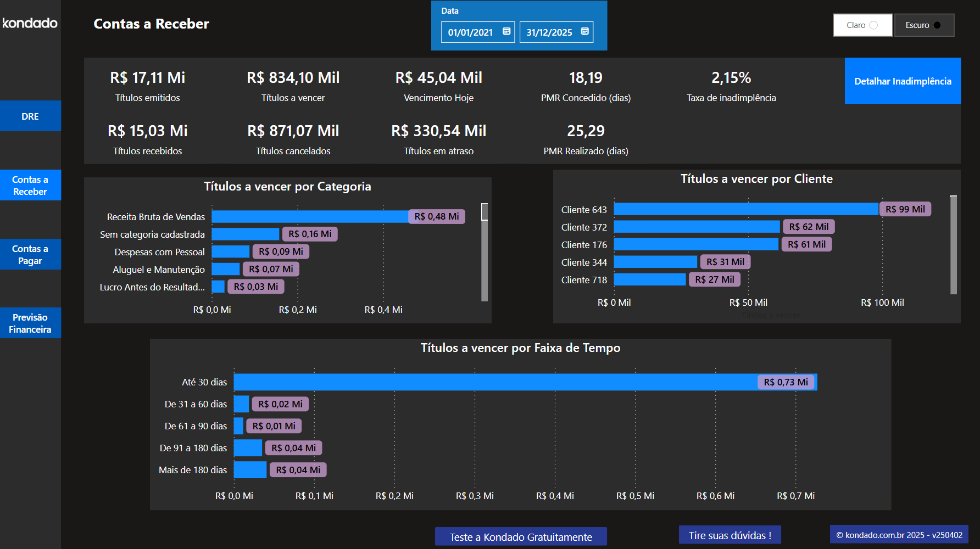The height and width of the screenshot is (549, 980).
Task: Click the kondado.com.br footer link
Action: 899,534
